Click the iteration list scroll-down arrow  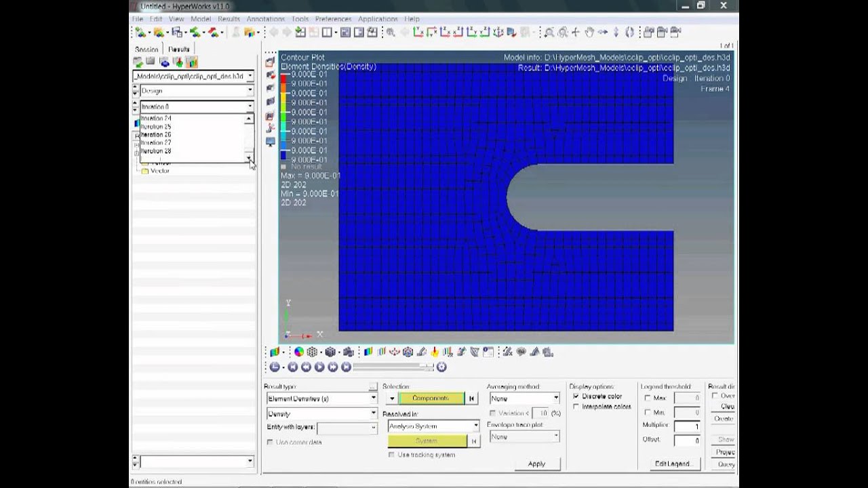(249, 159)
